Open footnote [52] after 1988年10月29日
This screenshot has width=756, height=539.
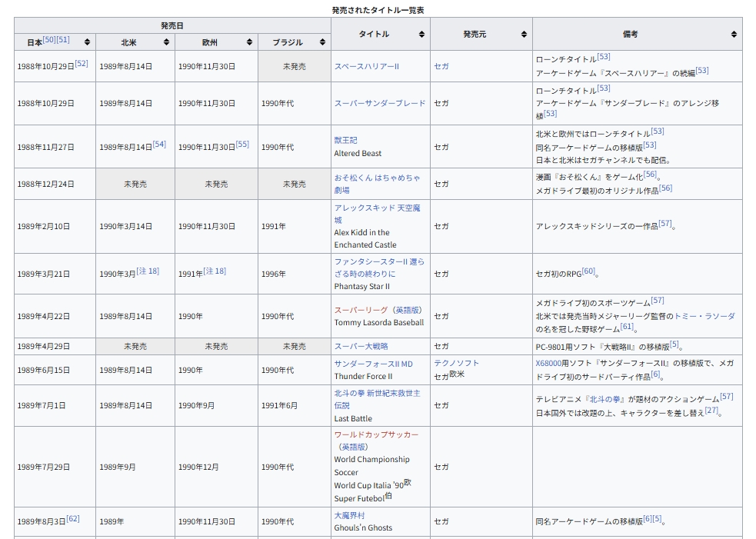(82, 64)
